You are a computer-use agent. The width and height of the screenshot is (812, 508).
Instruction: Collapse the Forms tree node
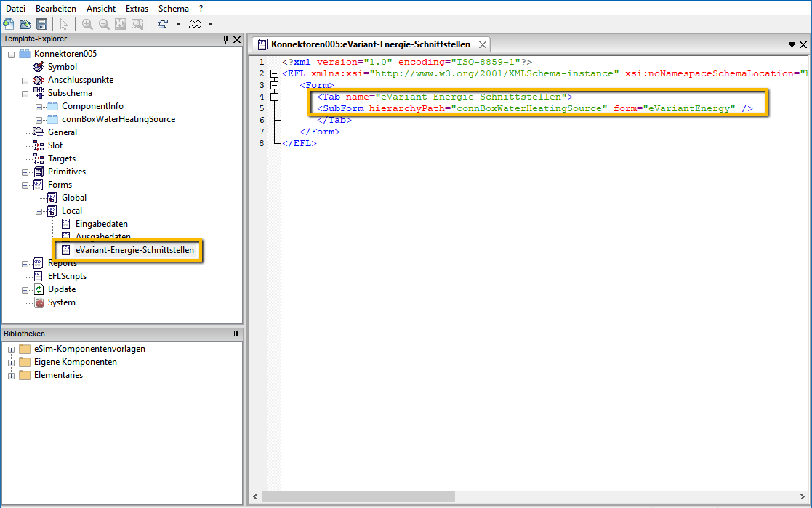25,185
